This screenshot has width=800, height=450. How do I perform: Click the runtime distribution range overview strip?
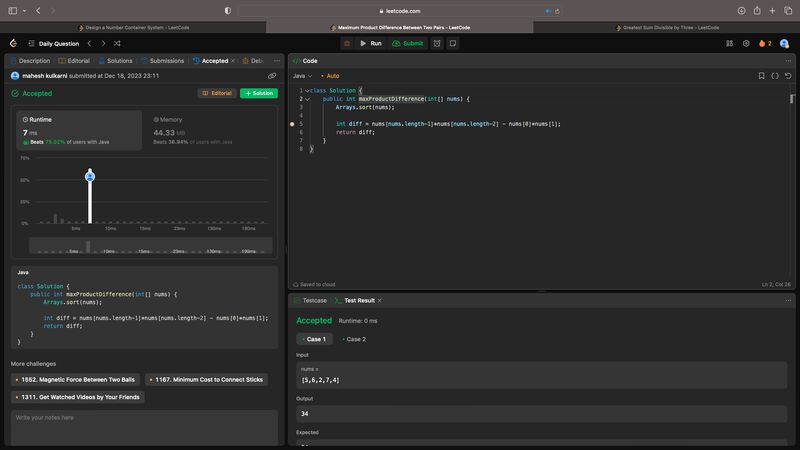[151, 246]
